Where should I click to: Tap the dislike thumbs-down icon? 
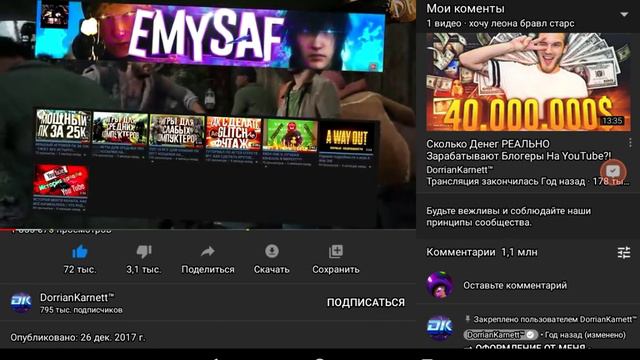coord(144,252)
